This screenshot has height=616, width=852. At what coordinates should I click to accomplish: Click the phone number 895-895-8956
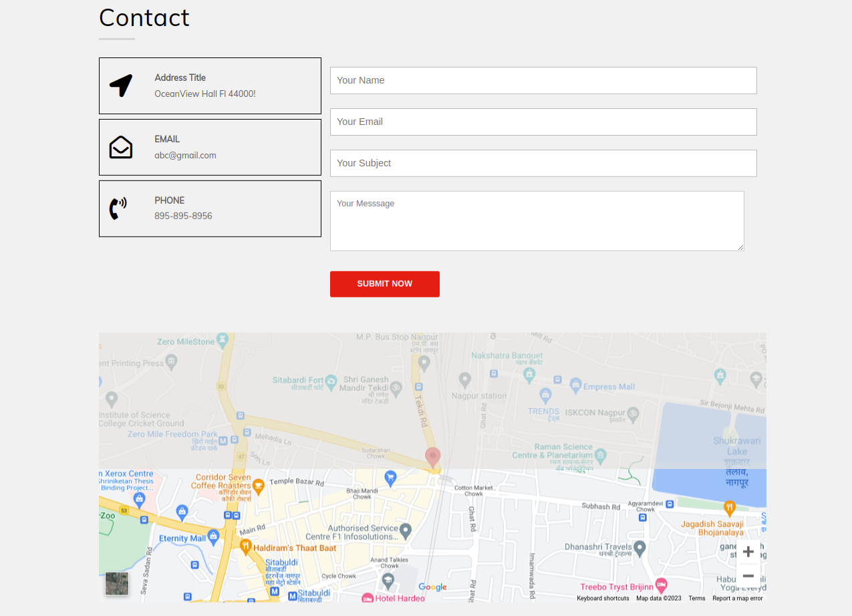coord(183,216)
